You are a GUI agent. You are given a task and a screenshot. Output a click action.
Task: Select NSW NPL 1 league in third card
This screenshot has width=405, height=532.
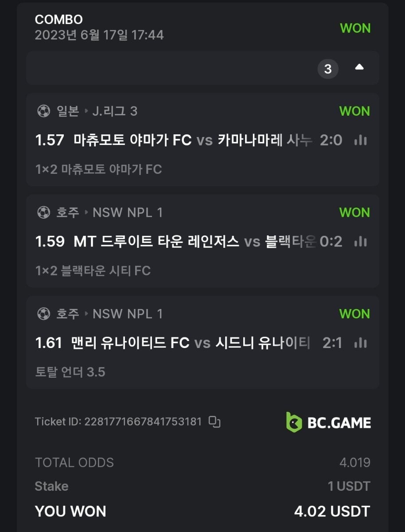coord(127,314)
